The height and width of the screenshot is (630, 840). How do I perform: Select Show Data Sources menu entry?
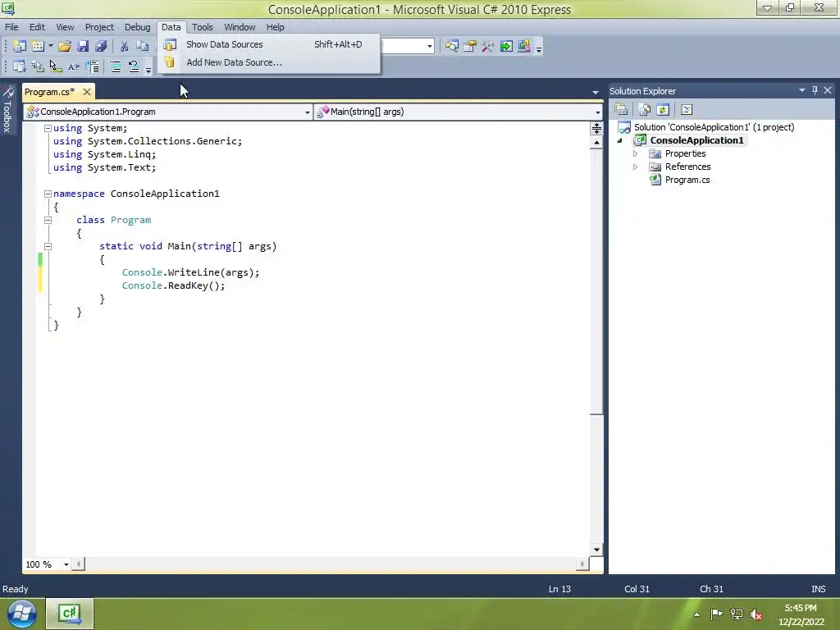click(269, 44)
